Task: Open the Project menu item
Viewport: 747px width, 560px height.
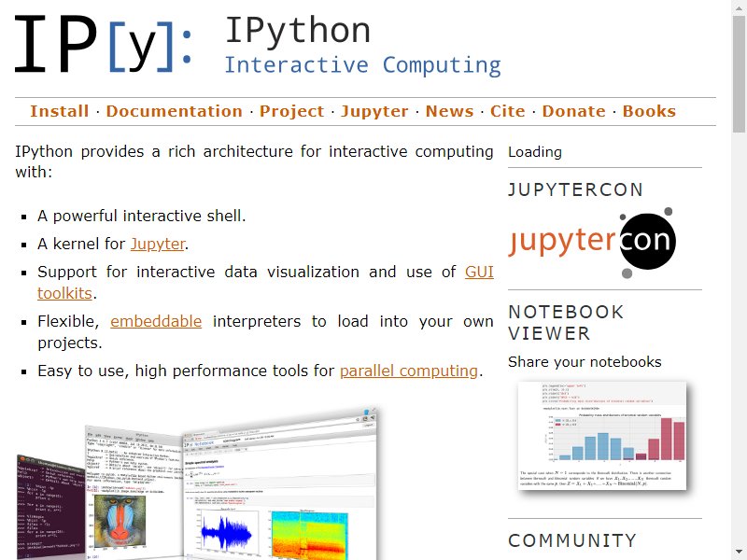Action: pyautogui.click(x=291, y=111)
